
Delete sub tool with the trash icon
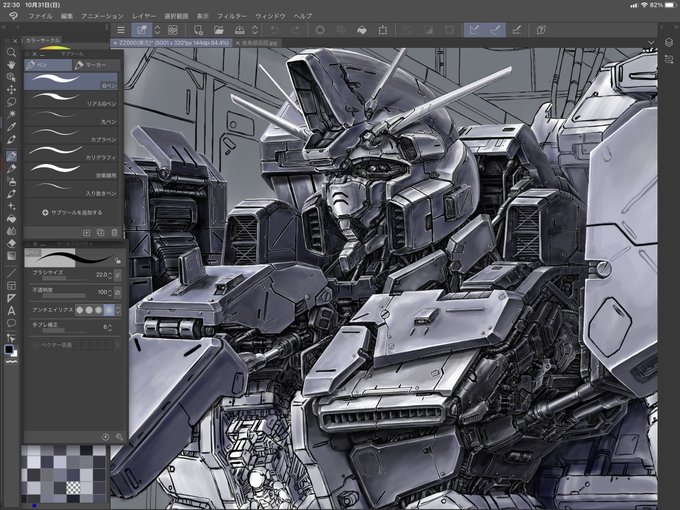114,232
